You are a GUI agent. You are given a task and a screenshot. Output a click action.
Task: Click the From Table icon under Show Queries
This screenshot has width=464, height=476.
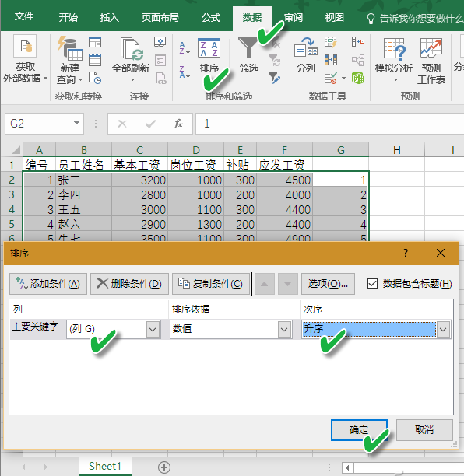click(95, 60)
